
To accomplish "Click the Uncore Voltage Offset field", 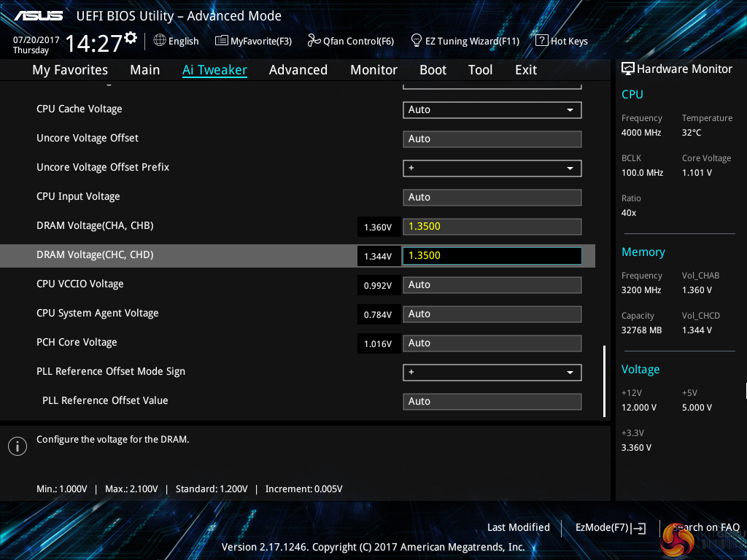I will tap(492, 139).
